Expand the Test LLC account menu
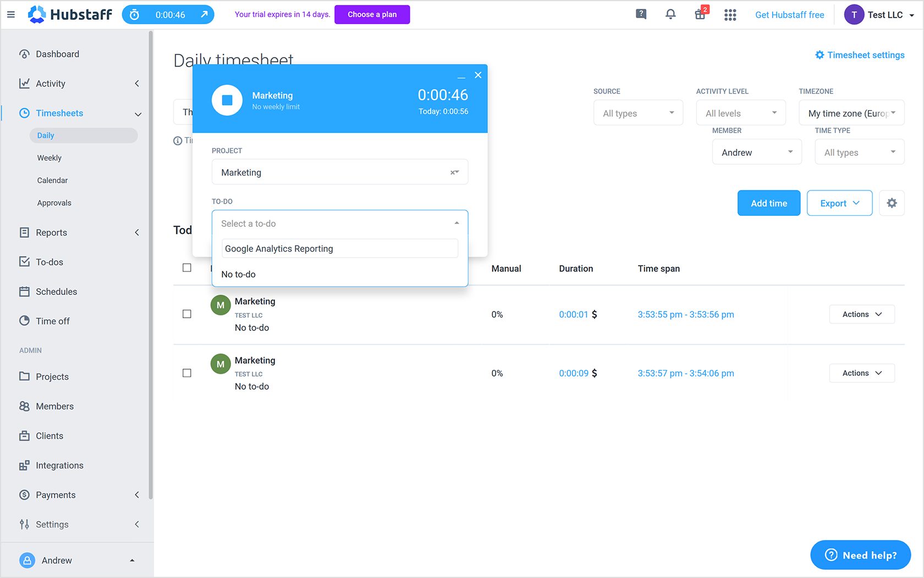 point(879,14)
